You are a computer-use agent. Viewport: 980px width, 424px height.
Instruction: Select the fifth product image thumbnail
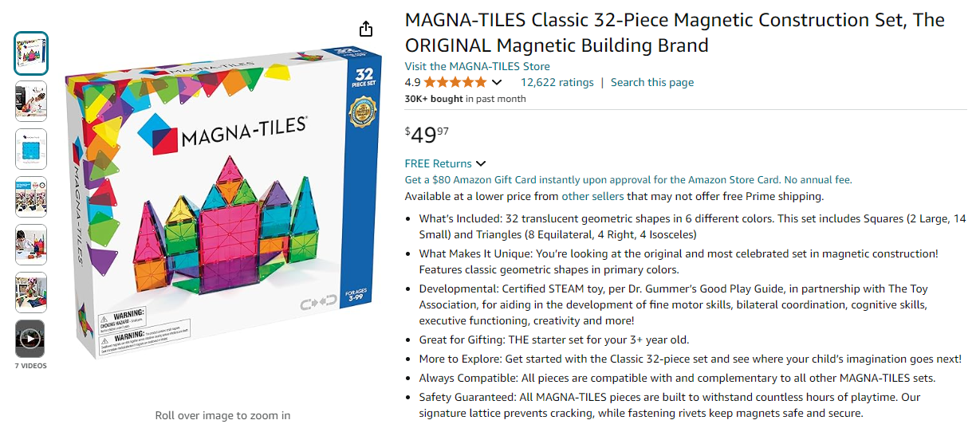pos(31,245)
